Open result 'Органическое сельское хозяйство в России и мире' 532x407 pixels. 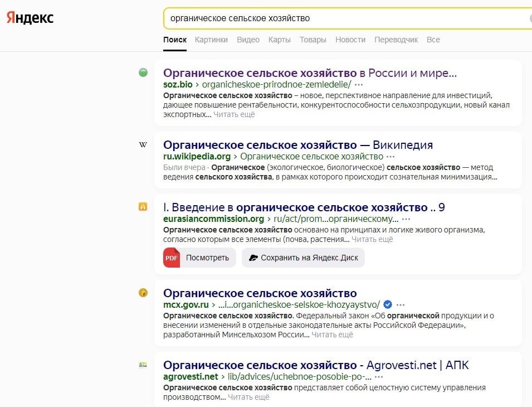tap(310, 73)
